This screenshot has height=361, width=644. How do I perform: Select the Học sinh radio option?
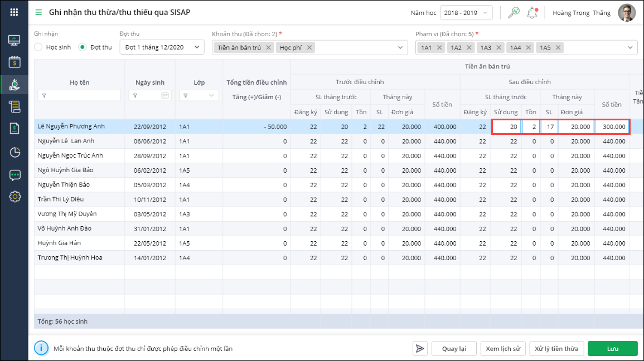[38, 47]
